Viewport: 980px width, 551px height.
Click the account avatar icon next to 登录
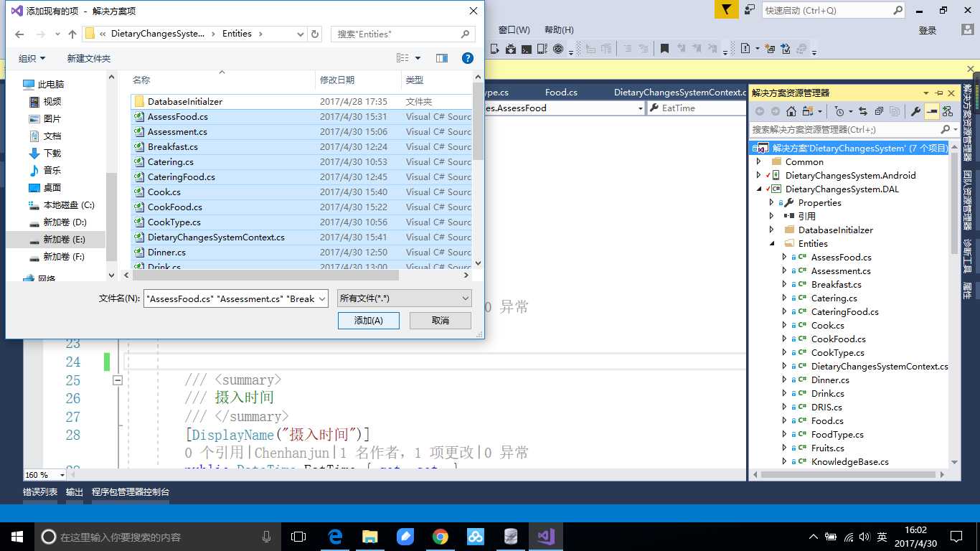point(968,30)
